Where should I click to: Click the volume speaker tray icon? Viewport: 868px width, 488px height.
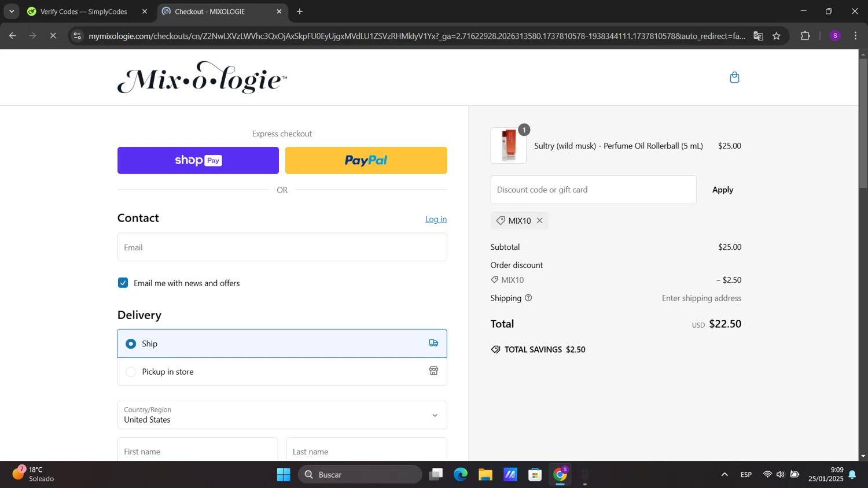(x=781, y=475)
